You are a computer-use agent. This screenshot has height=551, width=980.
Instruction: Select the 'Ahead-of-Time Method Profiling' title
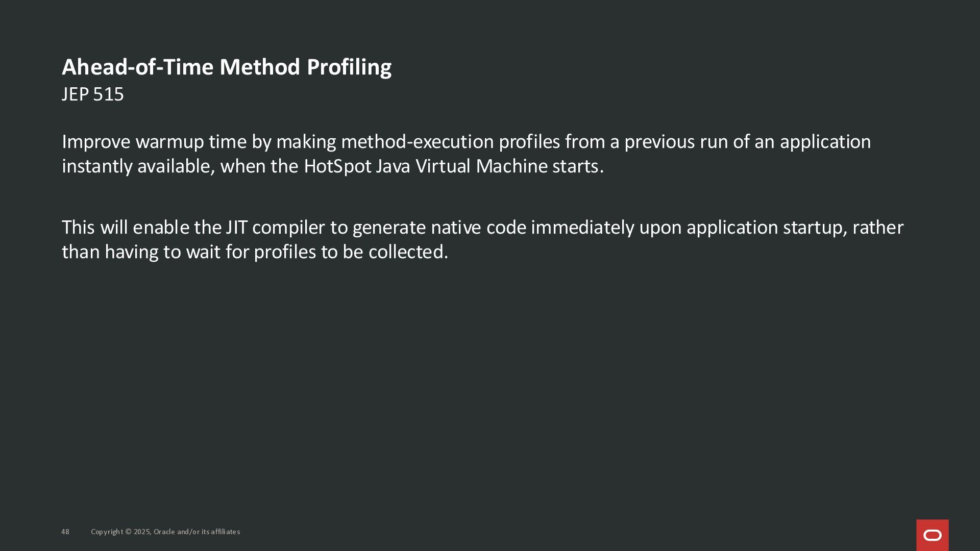[x=227, y=67]
